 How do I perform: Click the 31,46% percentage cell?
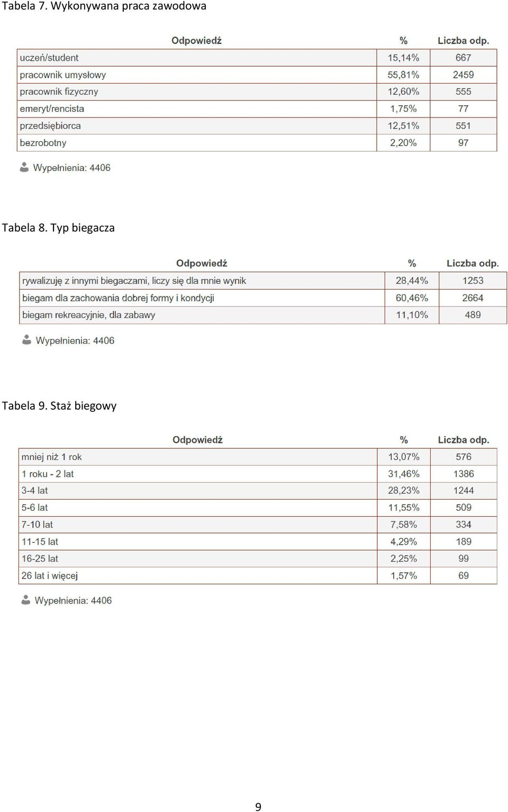tap(404, 474)
